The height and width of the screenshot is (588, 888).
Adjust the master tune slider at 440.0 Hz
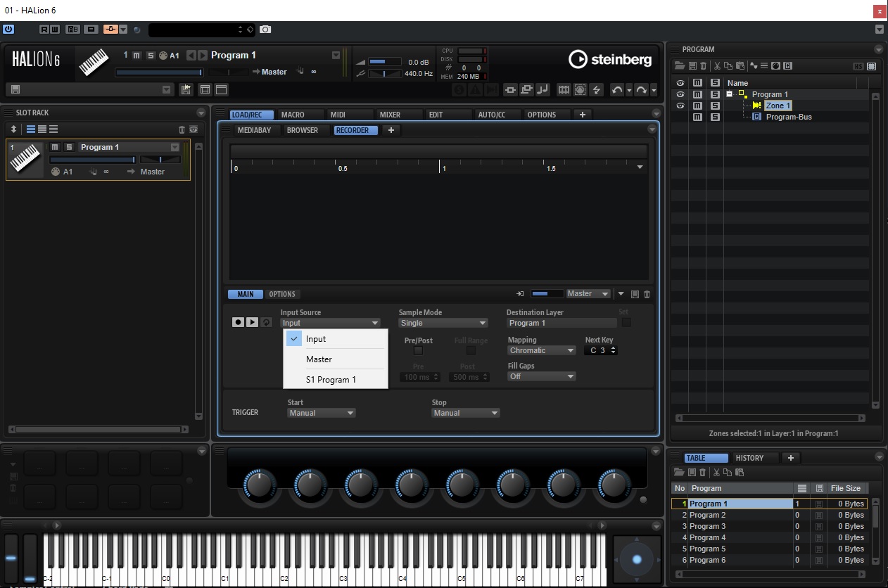pyautogui.click(x=383, y=73)
